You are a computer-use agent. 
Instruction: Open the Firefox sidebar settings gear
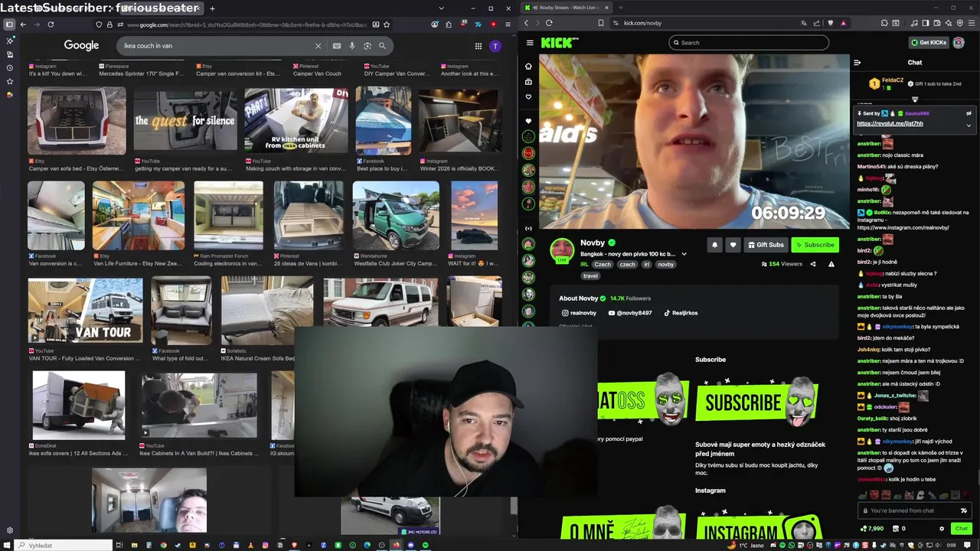pyautogui.click(x=10, y=530)
